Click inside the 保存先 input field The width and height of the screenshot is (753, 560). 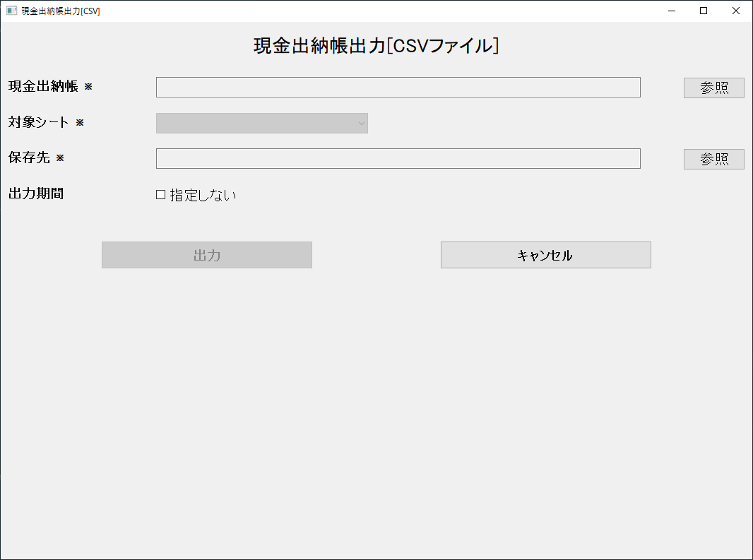pos(398,158)
